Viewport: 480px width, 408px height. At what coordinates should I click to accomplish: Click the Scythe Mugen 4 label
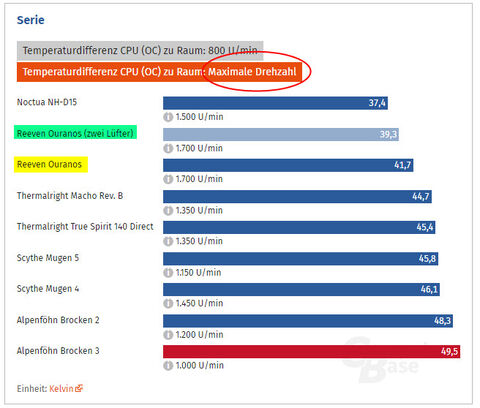click(x=48, y=289)
